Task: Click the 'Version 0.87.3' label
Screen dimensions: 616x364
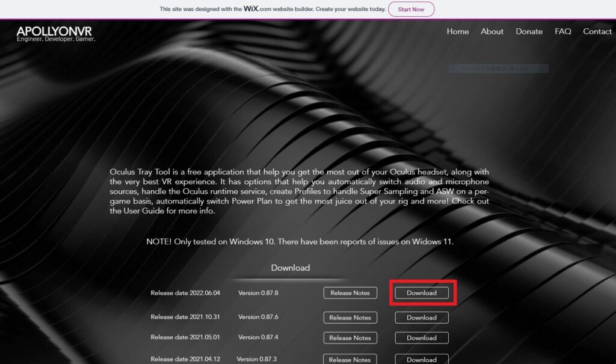Action: coord(256,359)
